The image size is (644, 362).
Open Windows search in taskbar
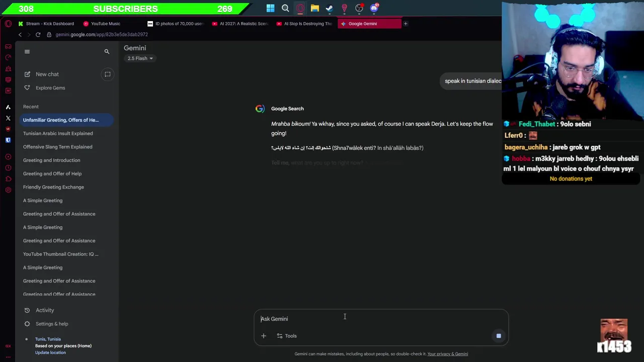tap(285, 8)
